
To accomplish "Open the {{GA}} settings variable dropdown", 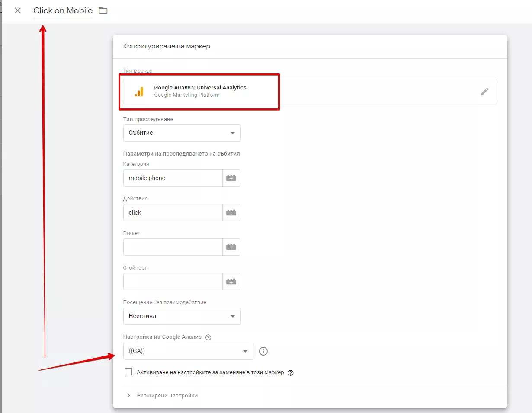I will [188, 351].
